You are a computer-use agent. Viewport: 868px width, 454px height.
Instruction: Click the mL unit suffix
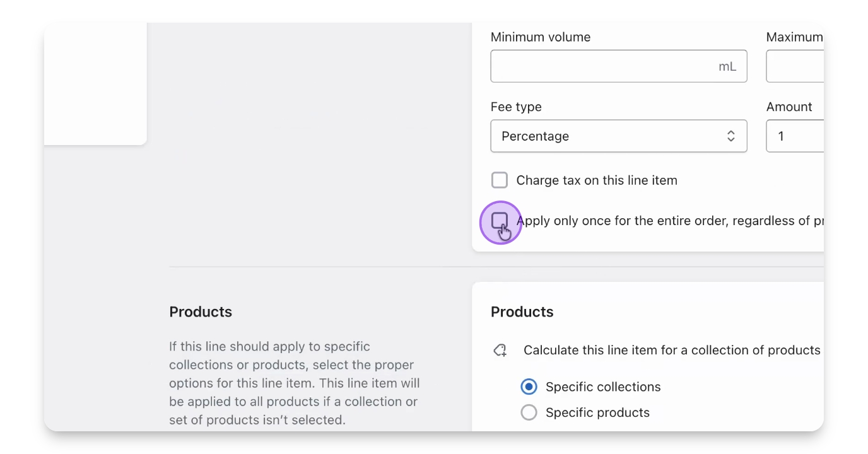pyautogui.click(x=727, y=66)
